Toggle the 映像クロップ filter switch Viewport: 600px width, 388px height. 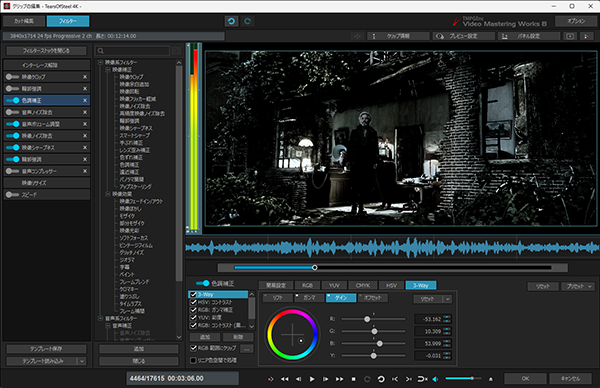[12, 77]
